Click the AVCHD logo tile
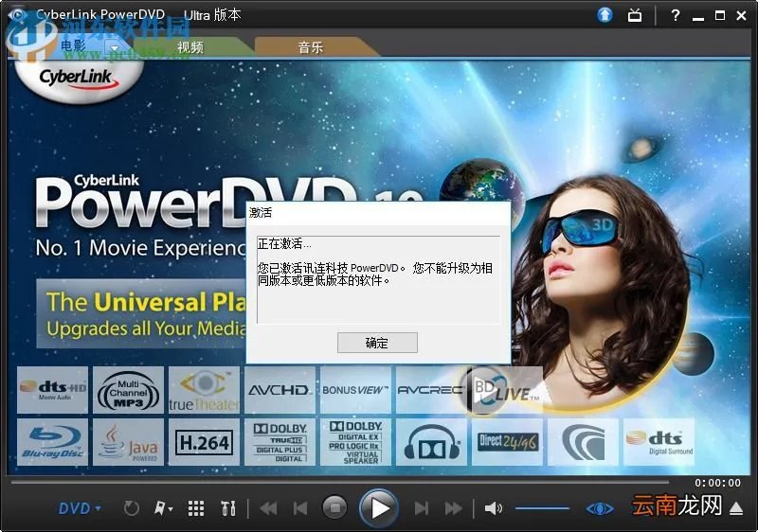Image resolution: width=758 pixels, height=532 pixels. pos(280,390)
